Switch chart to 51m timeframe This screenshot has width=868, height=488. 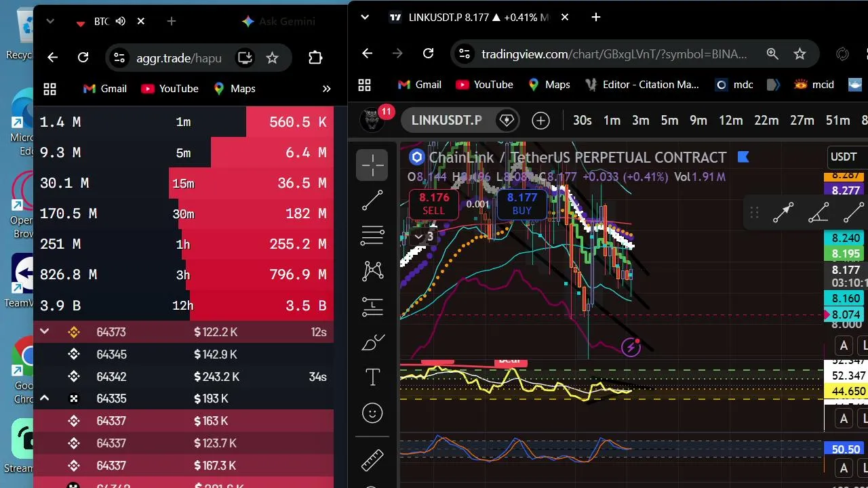click(837, 121)
